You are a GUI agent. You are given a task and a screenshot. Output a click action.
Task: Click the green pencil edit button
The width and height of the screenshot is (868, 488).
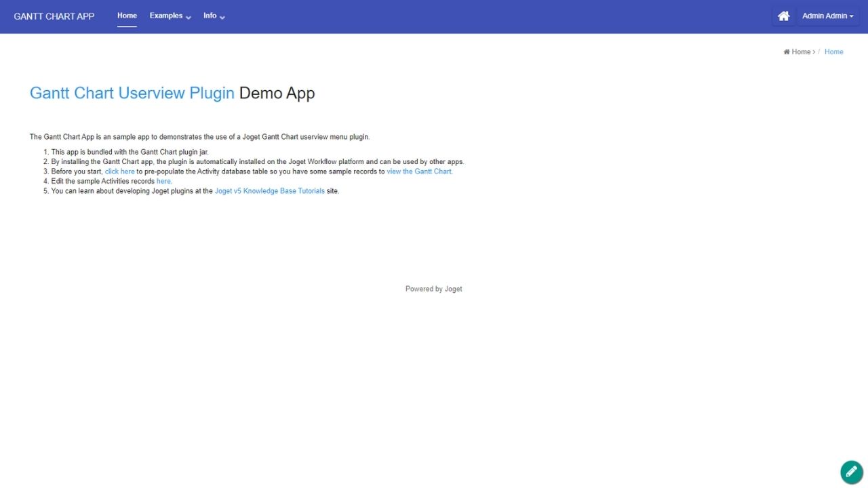pyautogui.click(x=851, y=472)
